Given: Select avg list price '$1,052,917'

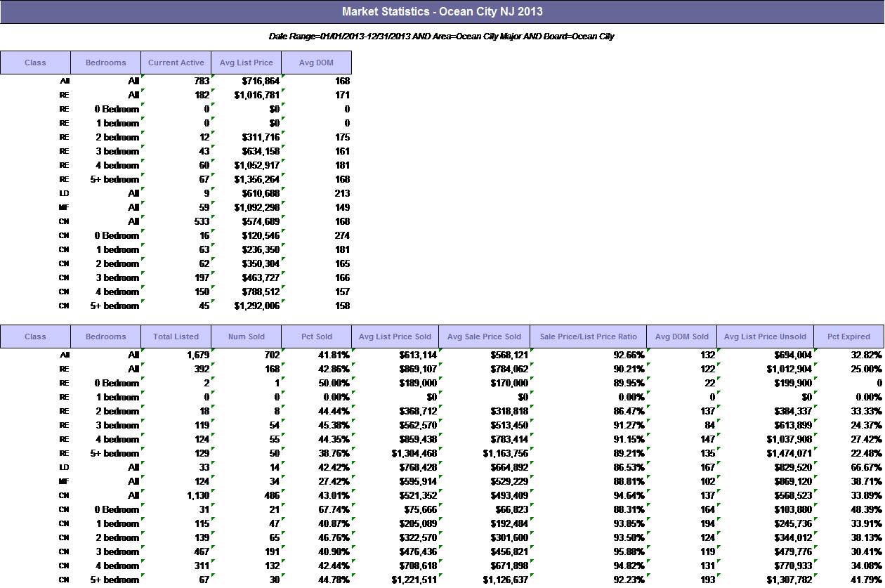Looking at the screenshot, I should (257, 165).
